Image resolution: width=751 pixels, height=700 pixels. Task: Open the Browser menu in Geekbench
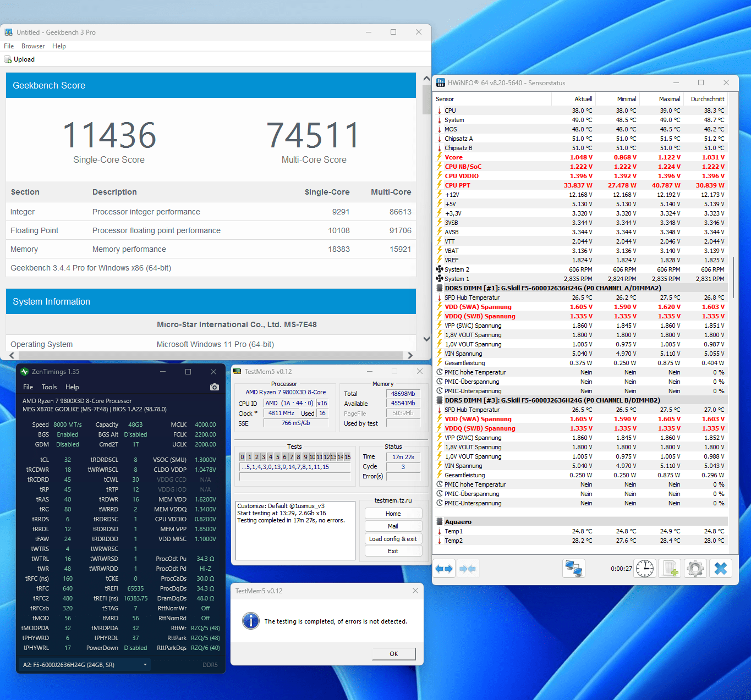33,46
